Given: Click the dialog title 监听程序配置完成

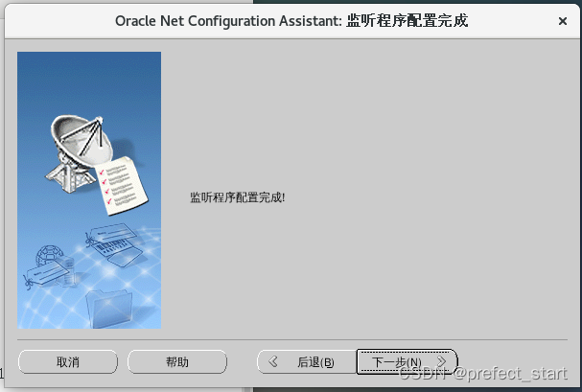Looking at the screenshot, I should pos(407,21).
